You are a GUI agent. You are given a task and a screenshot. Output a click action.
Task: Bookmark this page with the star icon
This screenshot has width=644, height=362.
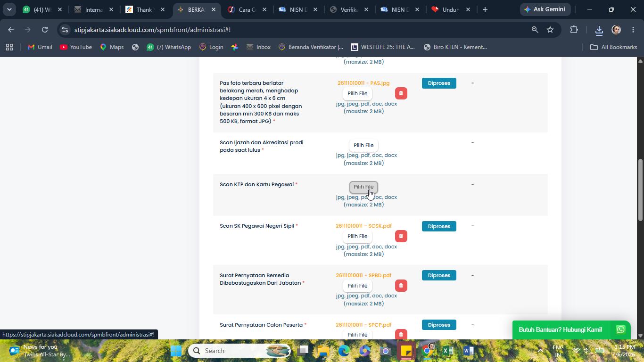[x=550, y=30]
